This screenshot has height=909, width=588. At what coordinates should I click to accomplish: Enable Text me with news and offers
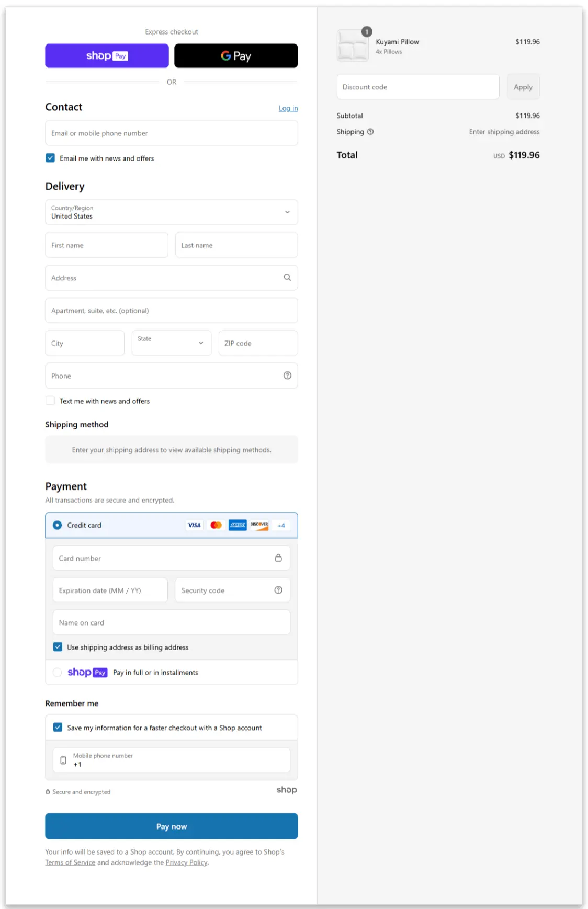point(50,401)
